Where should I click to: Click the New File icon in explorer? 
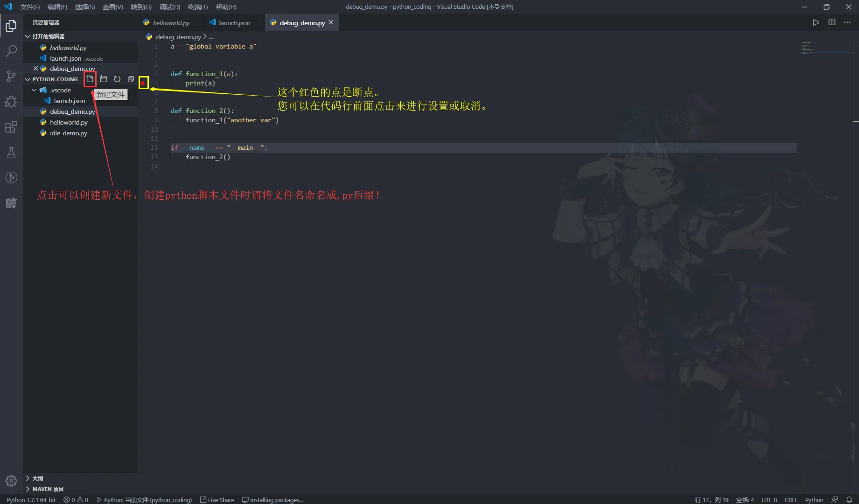coord(90,79)
